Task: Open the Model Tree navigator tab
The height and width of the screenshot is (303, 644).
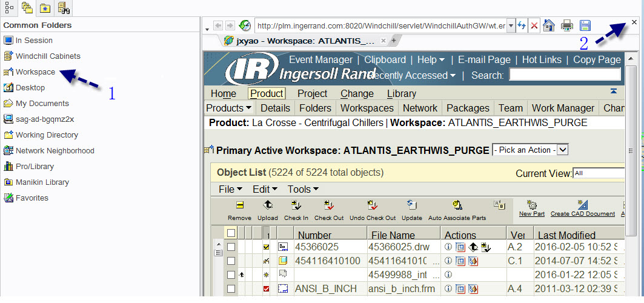Action: [x=8, y=7]
